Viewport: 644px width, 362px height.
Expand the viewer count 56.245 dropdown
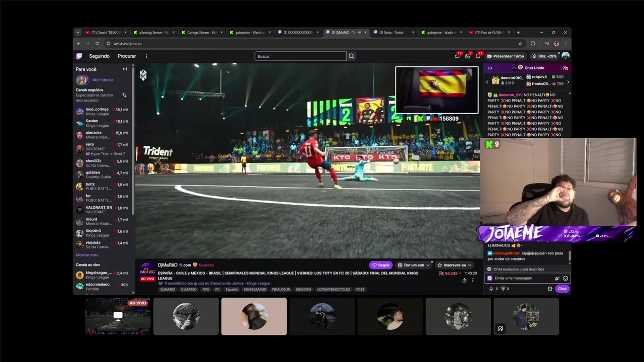click(x=450, y=273)
